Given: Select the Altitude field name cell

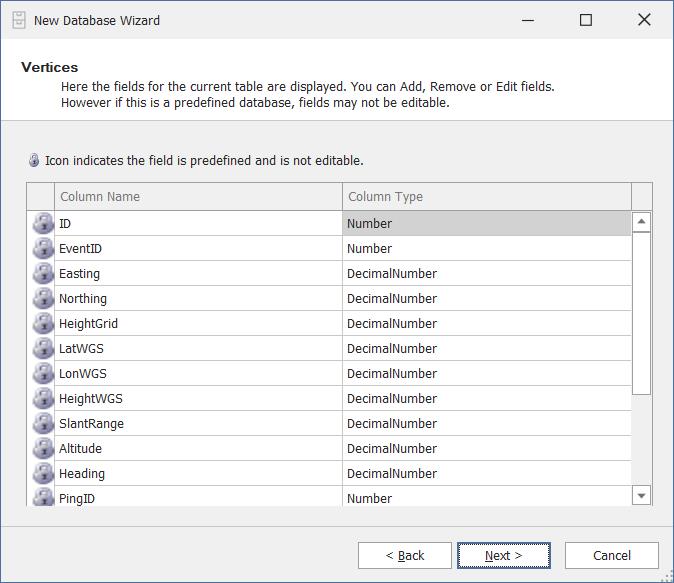Looking at the screenshot, I should point(199,448).
